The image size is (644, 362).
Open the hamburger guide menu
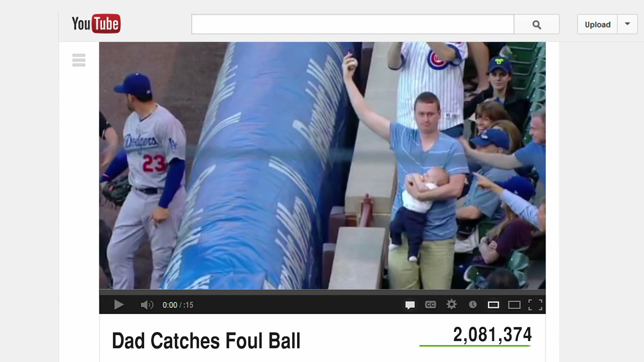click(79, 60)
